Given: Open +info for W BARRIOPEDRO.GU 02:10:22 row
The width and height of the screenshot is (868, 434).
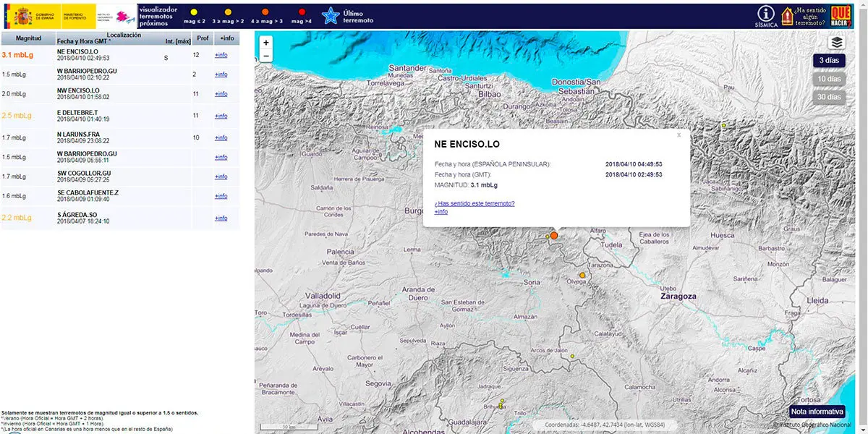Looking at the screenshot, I should point(221,75).
